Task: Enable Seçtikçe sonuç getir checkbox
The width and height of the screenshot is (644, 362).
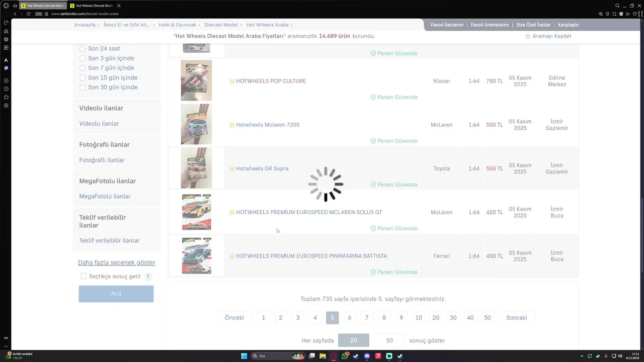Action: tap(84, 277)
